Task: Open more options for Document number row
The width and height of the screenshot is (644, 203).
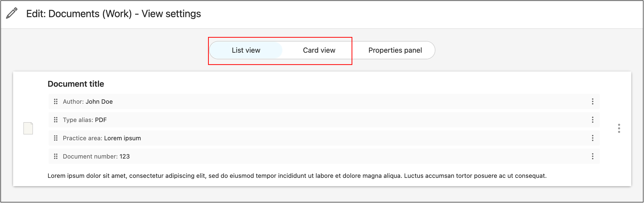Action: pyautogui.click(x=592, y=156)
